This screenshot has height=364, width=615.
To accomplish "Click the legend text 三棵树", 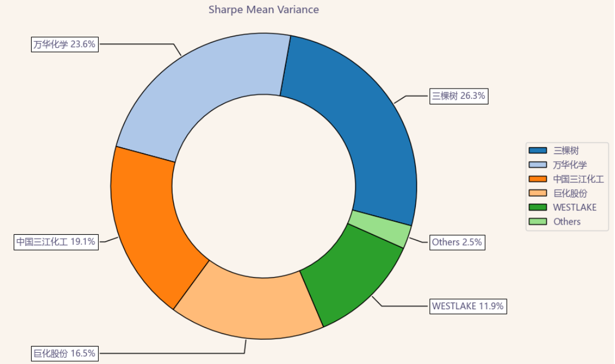I will (566, 150).
